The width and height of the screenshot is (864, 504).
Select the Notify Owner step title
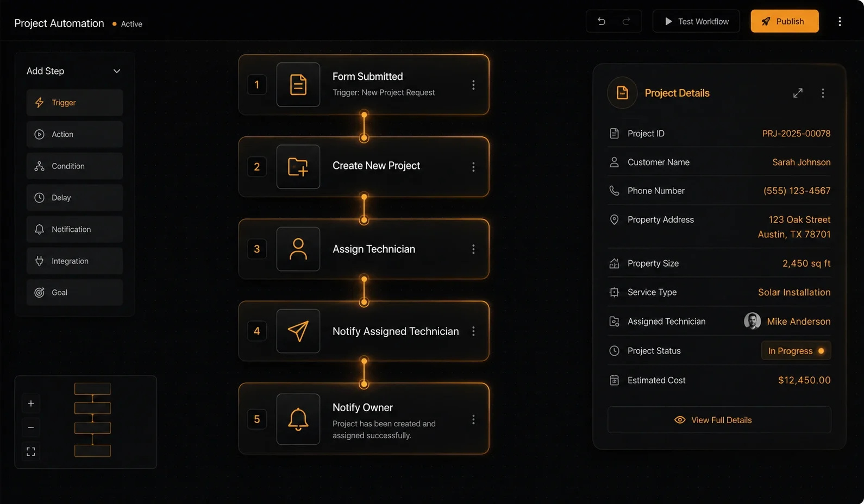click(x=362, y=407)
